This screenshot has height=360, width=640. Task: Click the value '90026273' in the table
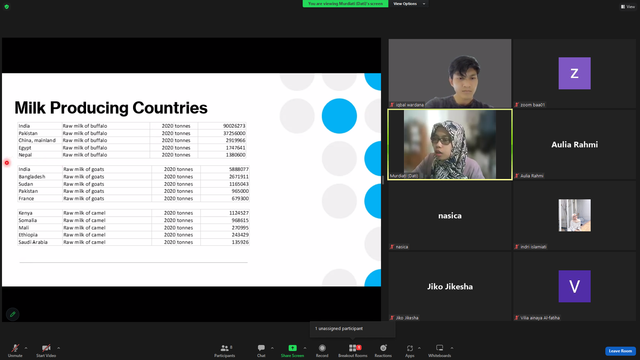coord(234,126)
